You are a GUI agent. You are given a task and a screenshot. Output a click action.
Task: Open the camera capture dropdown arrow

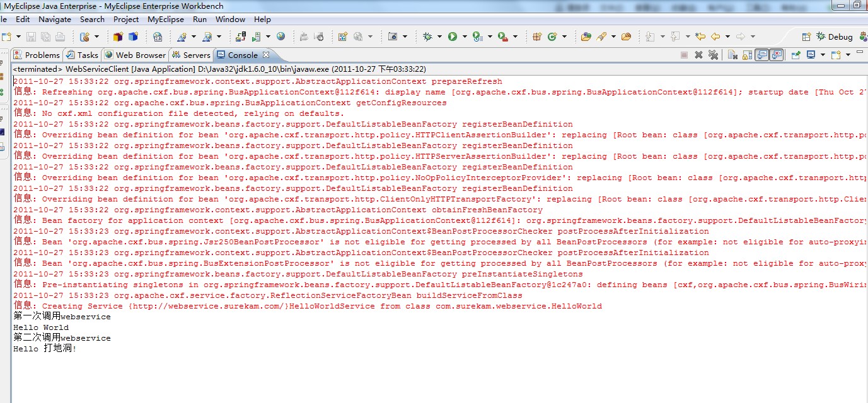(x=405, y=37)
